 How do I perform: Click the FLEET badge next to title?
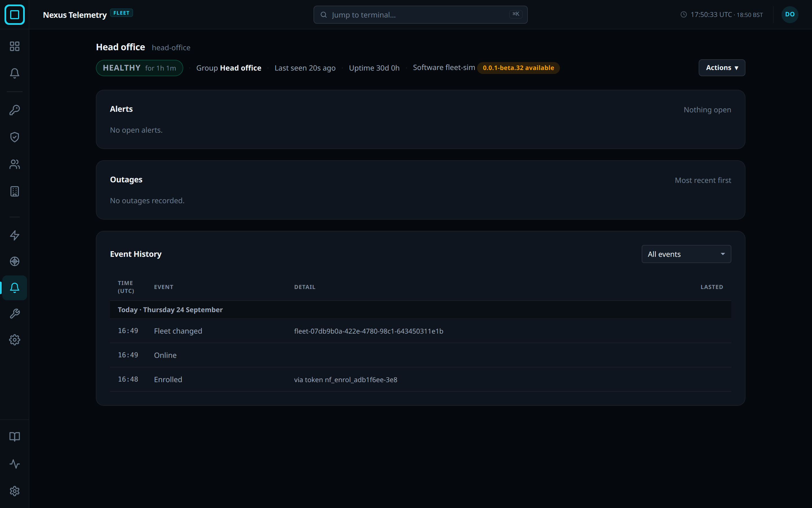tap(122, 13)
